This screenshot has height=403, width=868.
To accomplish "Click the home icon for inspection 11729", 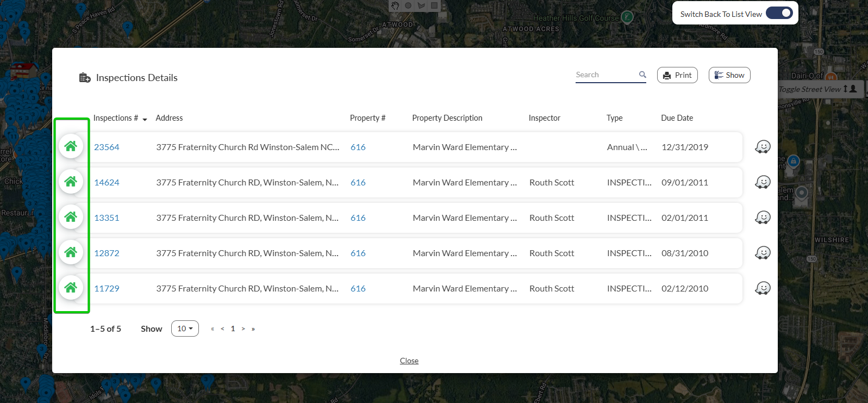I will (71, 288).
